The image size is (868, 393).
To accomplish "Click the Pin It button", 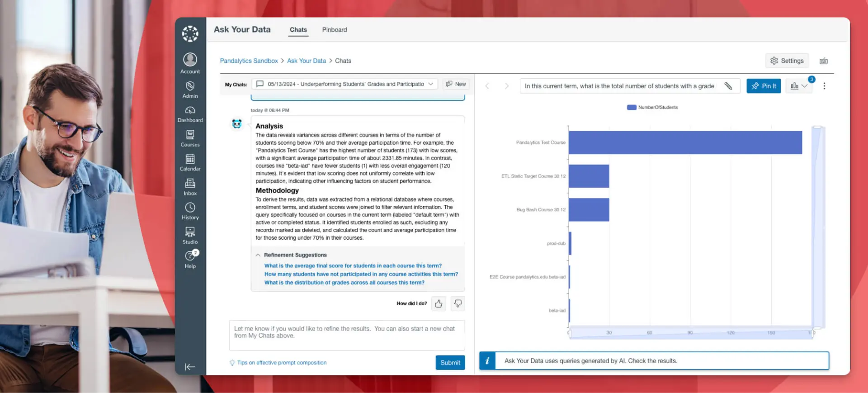I will point(764,86).
